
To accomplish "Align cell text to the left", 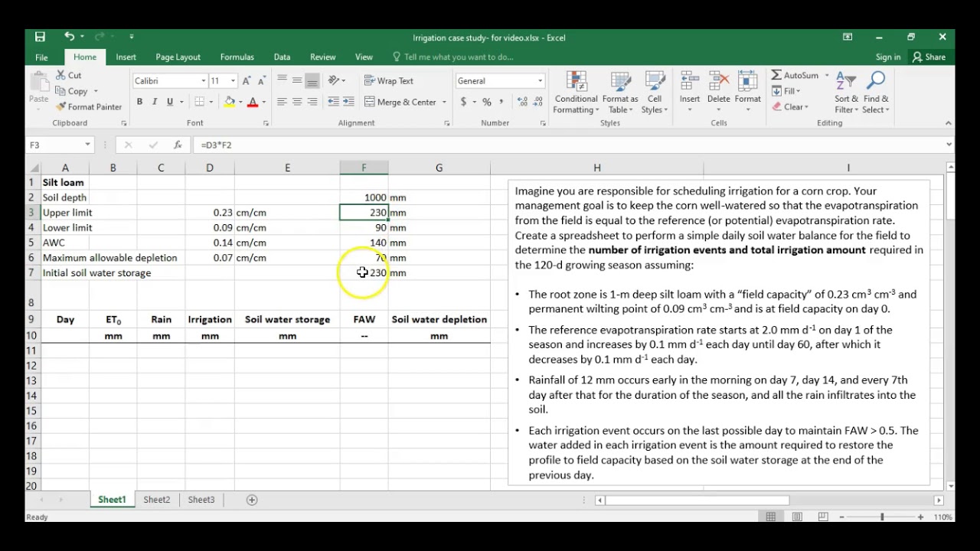I will click(x=282, y=102).
